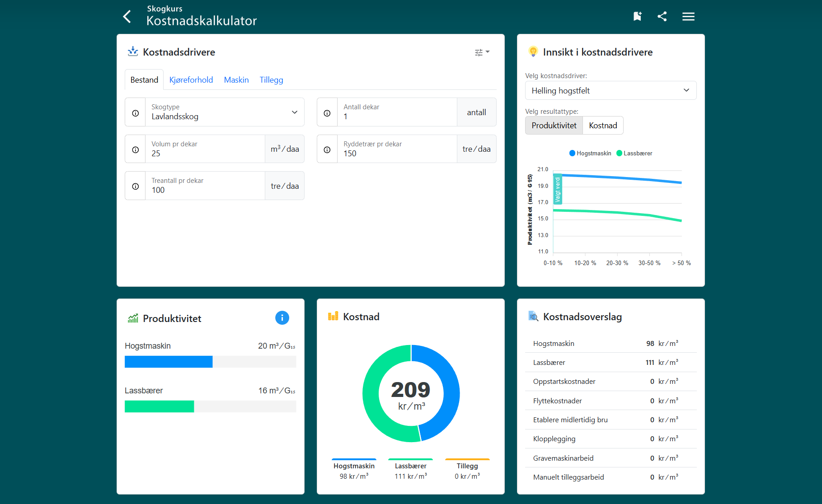The width and height of the screenshot is (822, 504).
Task: Open the blue Produktivitet info button
Action: tap(282, 318)
